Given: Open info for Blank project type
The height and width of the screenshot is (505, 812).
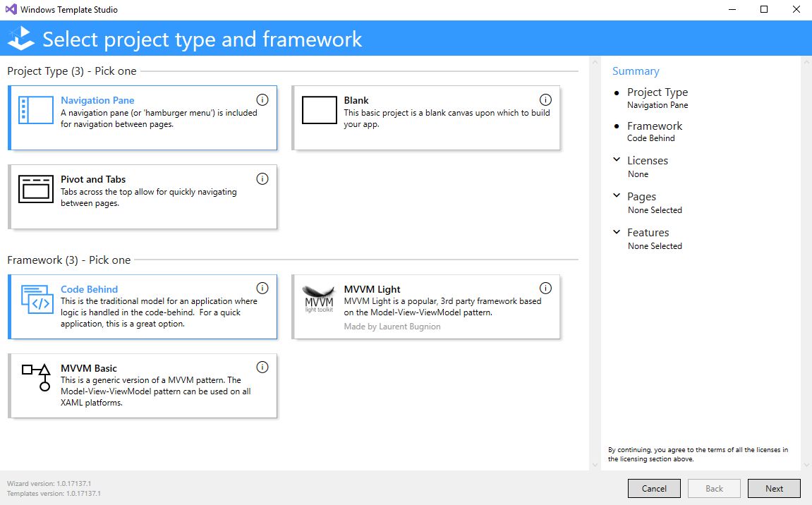Looking at the screenshot, I should 545,99.
